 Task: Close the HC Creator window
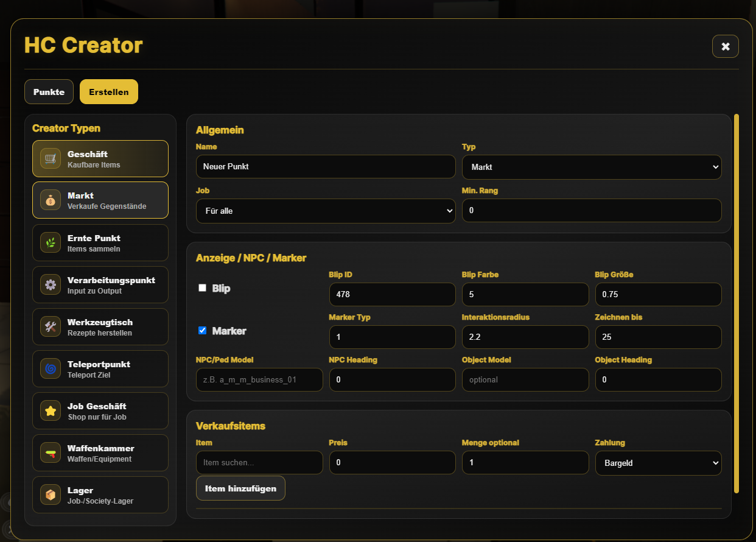point(725,46)
